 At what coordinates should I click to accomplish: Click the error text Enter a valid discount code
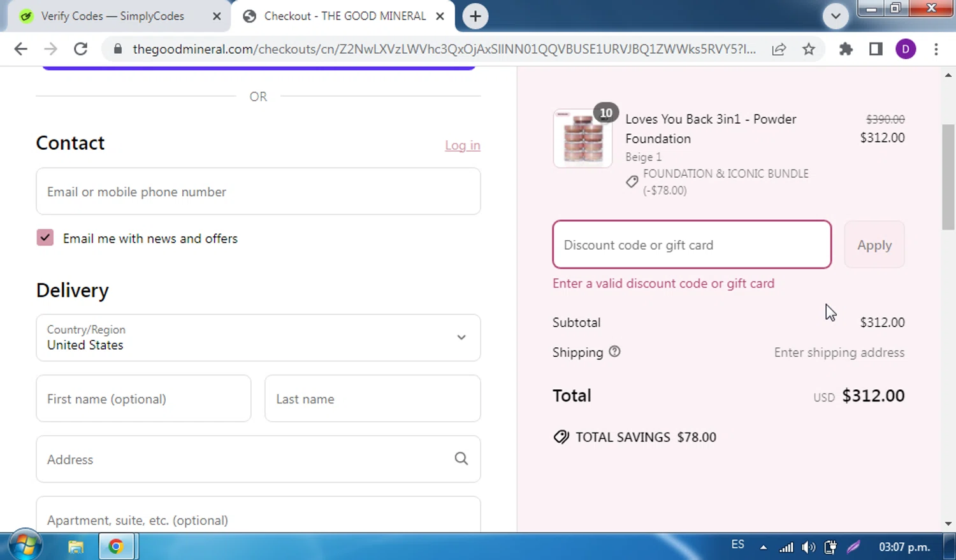pos(663,284)
